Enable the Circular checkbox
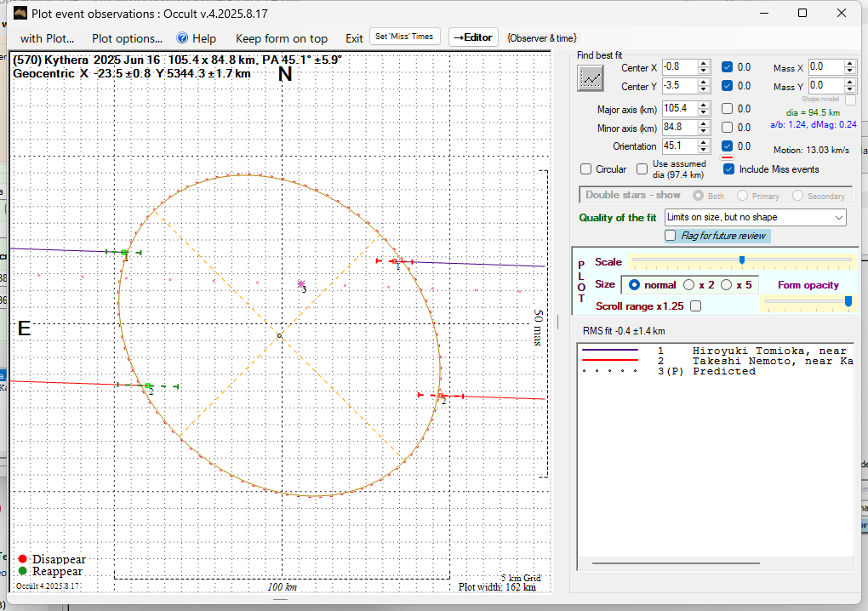 (585, 169)
